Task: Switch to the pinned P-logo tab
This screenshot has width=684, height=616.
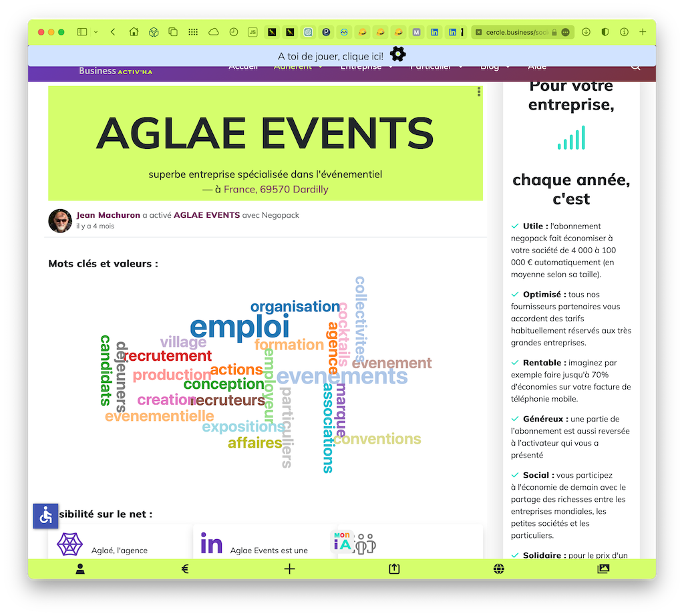Action: 326,32
